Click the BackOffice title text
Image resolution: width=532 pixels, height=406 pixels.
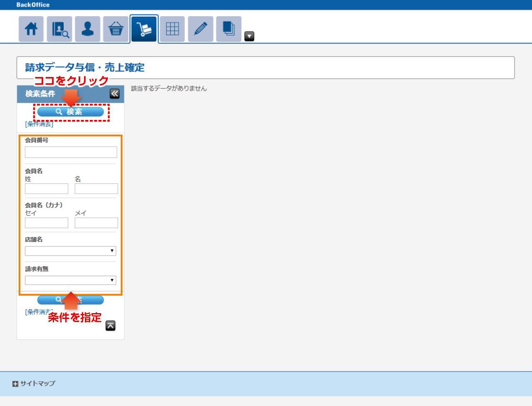[33, 5]
